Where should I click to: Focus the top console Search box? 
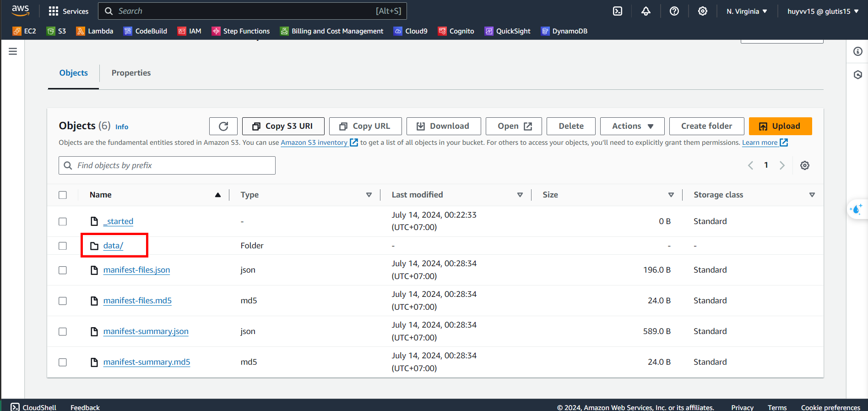253,11
